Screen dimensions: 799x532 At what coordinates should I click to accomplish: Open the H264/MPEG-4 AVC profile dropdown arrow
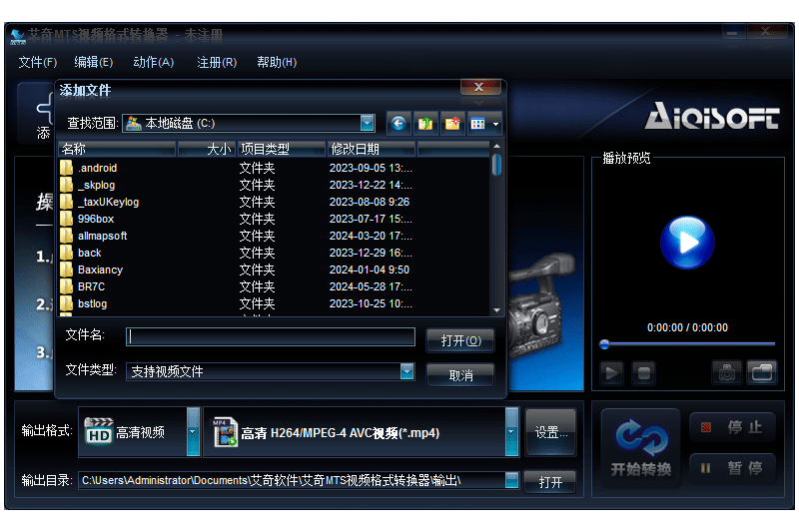click(x=511, y=432)
